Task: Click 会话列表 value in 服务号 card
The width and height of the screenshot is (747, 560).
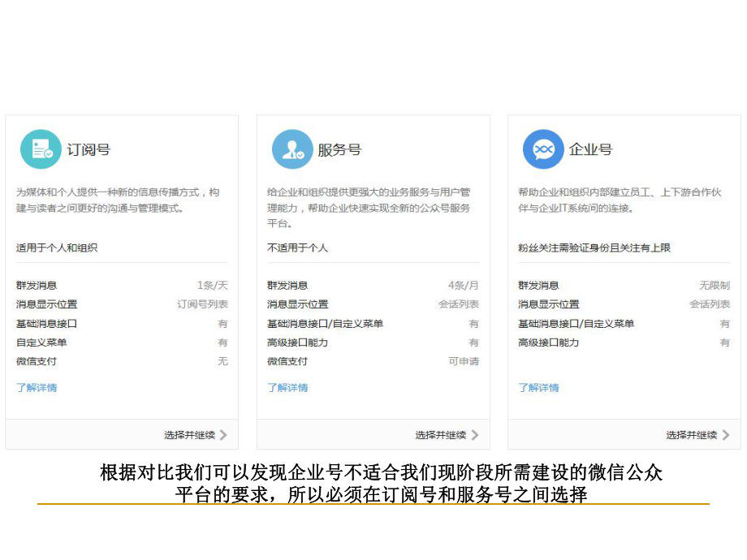Action: point(459,304)
